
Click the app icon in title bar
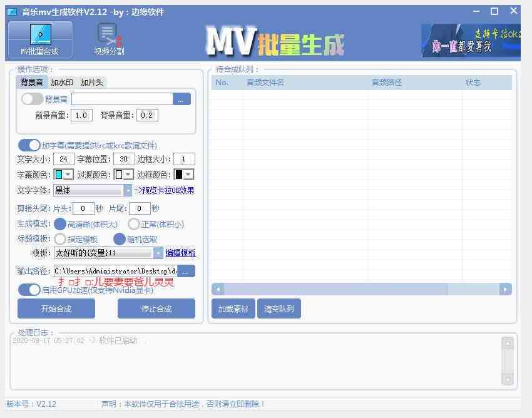coord(13,13)
